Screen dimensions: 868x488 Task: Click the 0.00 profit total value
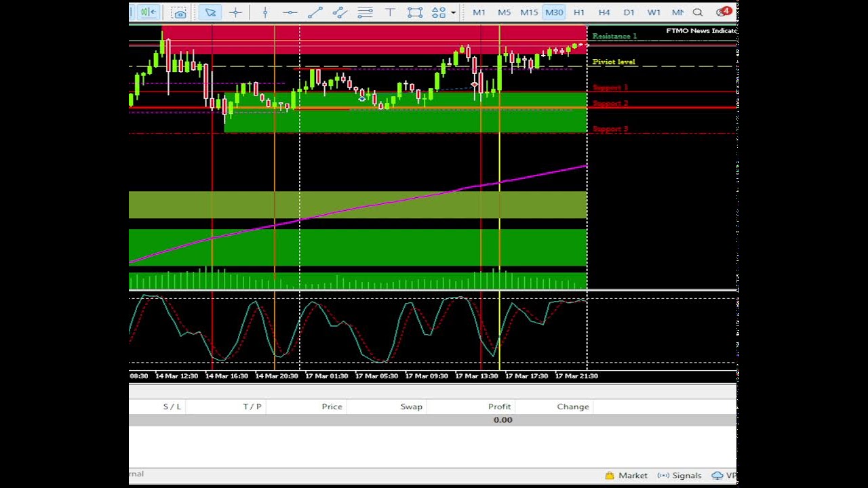tap(503, 420)
